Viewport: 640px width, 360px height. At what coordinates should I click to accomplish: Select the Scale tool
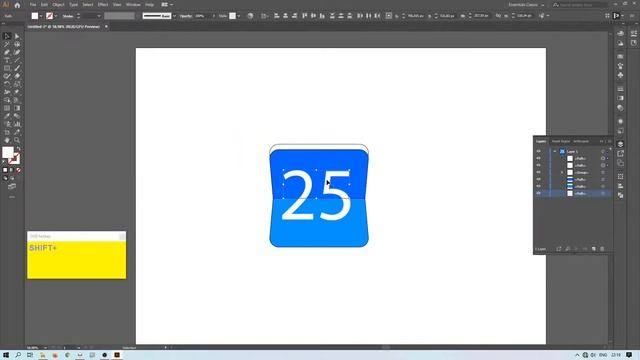point(17,84)
